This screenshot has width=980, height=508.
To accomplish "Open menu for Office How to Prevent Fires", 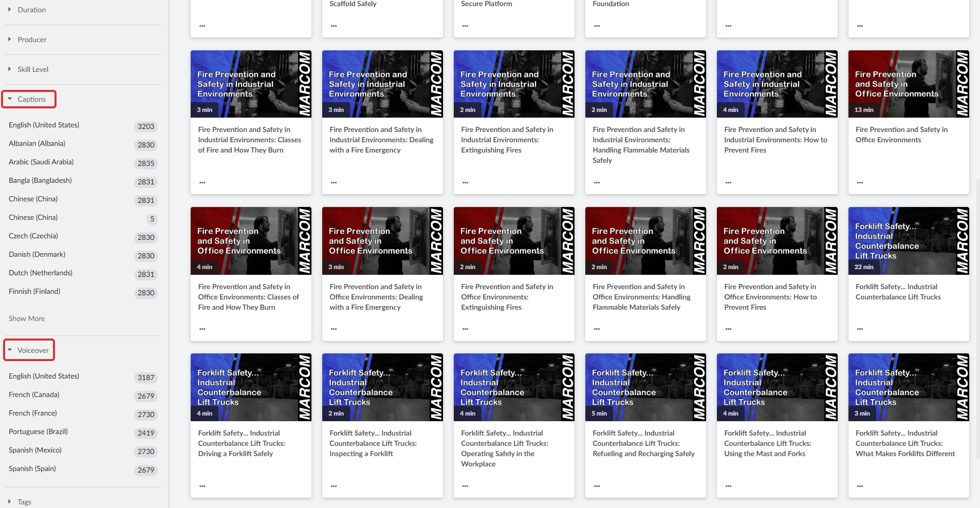I will (729, 329).
